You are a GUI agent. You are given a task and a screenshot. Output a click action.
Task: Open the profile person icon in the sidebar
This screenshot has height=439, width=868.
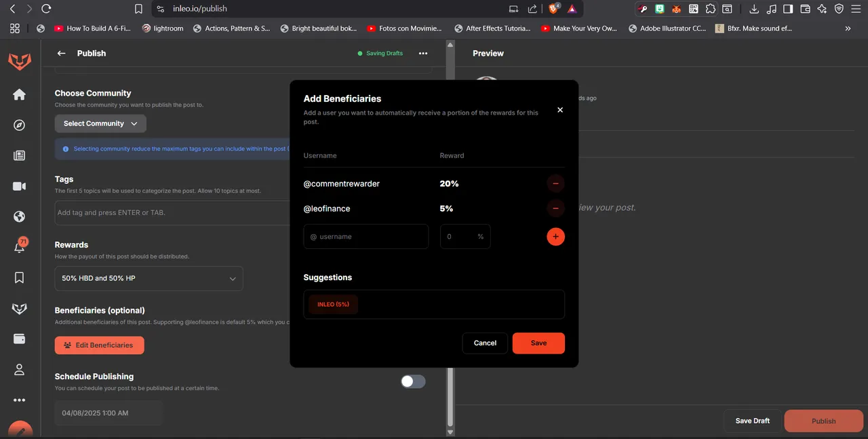pyautogui.click(x=19, y=370)
